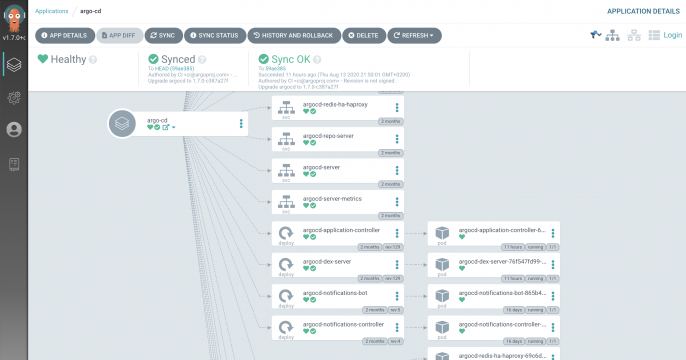This screenshot has height=360, width=686.
Task: Open History and Rollback
Action: tap(294, 35)
